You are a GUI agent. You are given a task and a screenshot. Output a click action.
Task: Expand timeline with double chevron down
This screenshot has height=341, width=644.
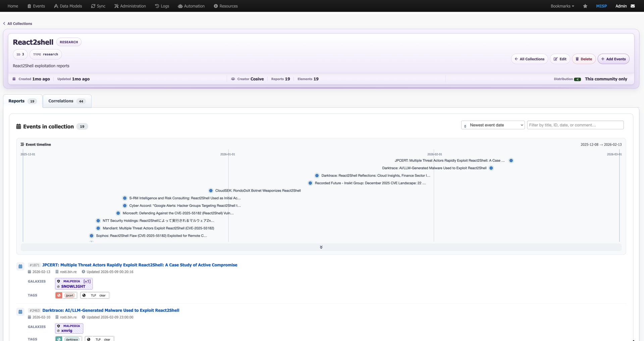321,247
